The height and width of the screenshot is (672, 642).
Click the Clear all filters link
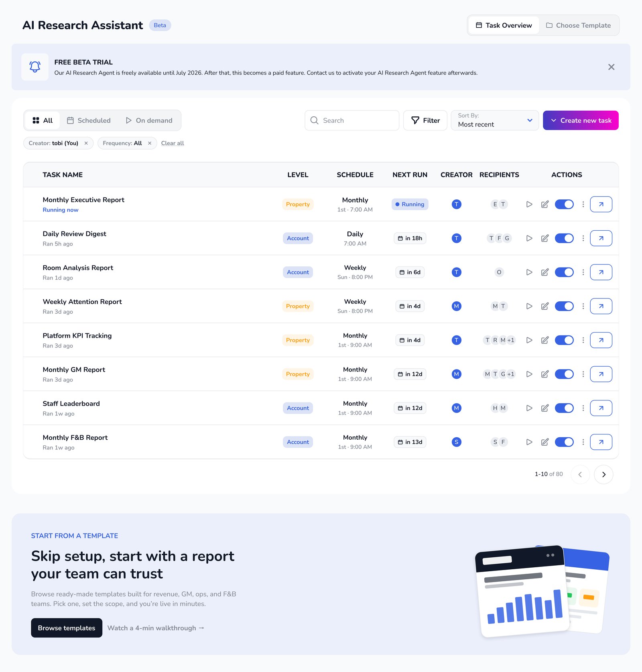click(x=173, y=143)
